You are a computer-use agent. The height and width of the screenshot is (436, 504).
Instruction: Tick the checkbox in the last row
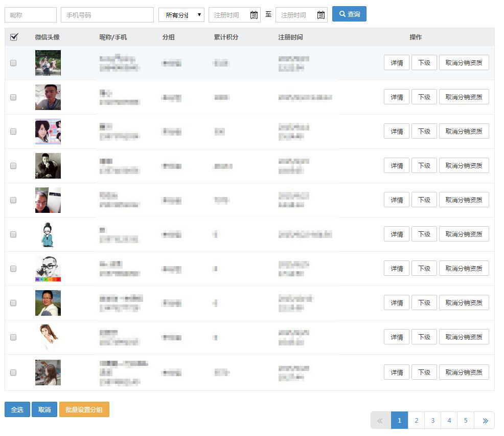pyautogui.click(x=13, y=373)
